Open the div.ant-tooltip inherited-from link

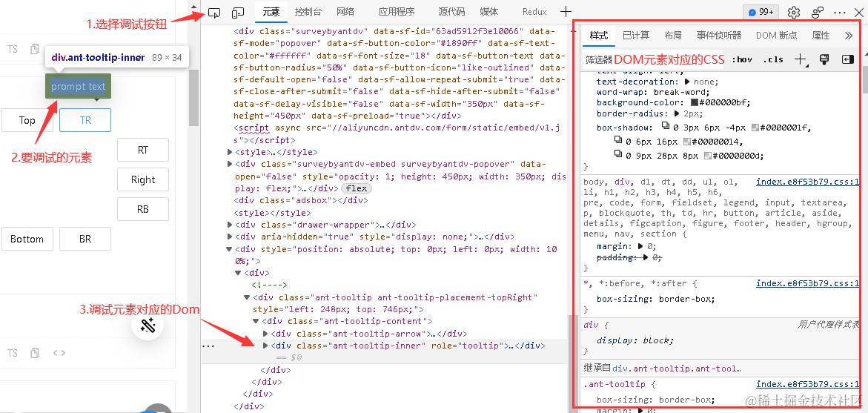click(x=677, y=369)
